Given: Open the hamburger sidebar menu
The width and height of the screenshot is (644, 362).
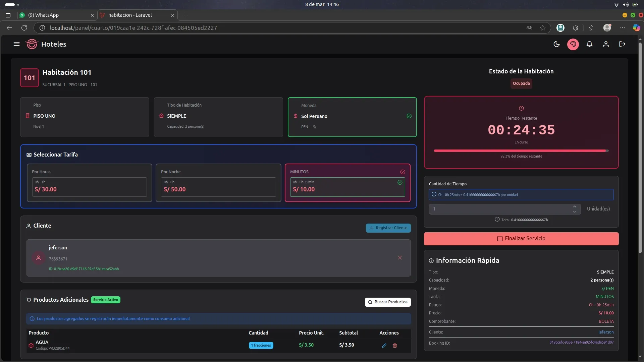Looking at the screenshot, I should (16, 44).
